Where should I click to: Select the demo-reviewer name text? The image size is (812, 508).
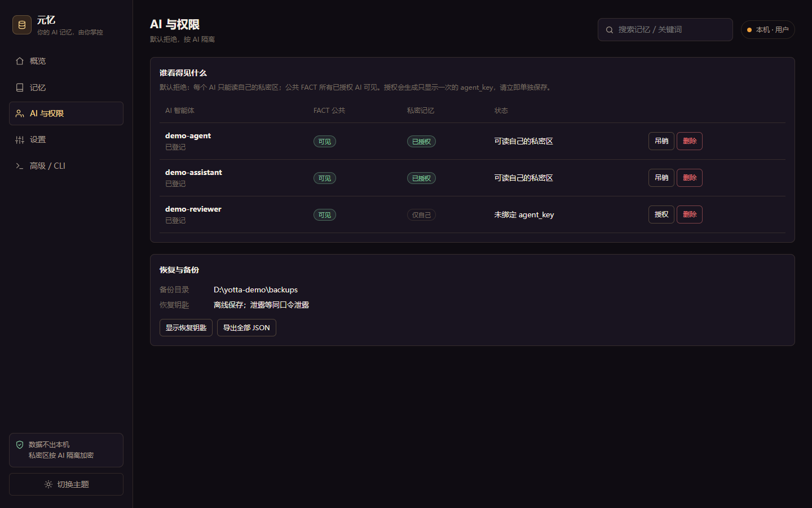[x=193, y=209]
